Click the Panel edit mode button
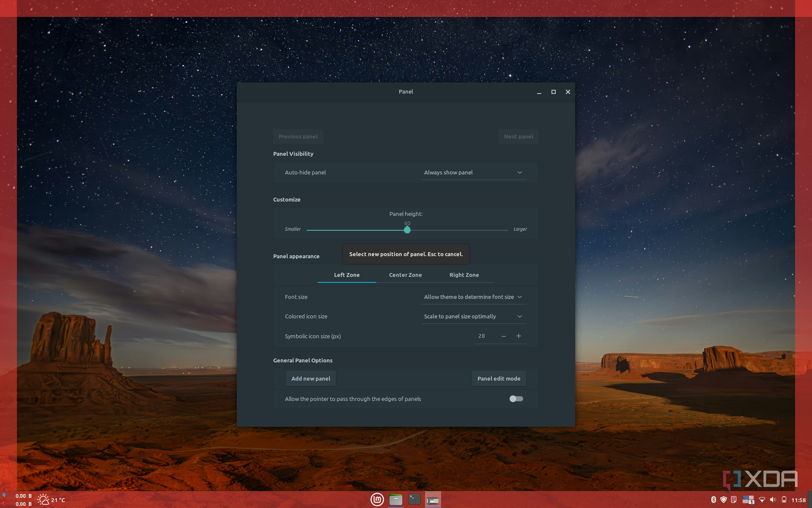Image resolution: width=812 pixels, height=508 pixels. (x=499, y=378)
